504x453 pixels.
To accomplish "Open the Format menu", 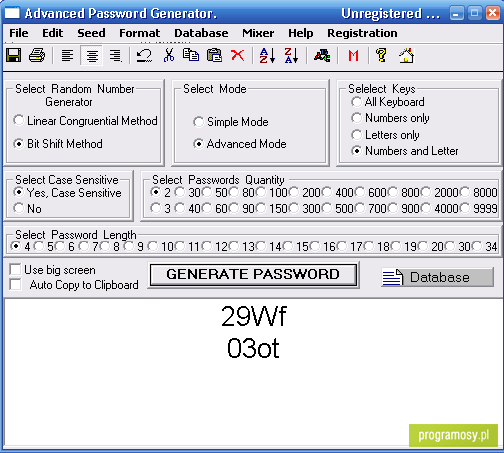I will pyautogui.click(x=140, y=33).
